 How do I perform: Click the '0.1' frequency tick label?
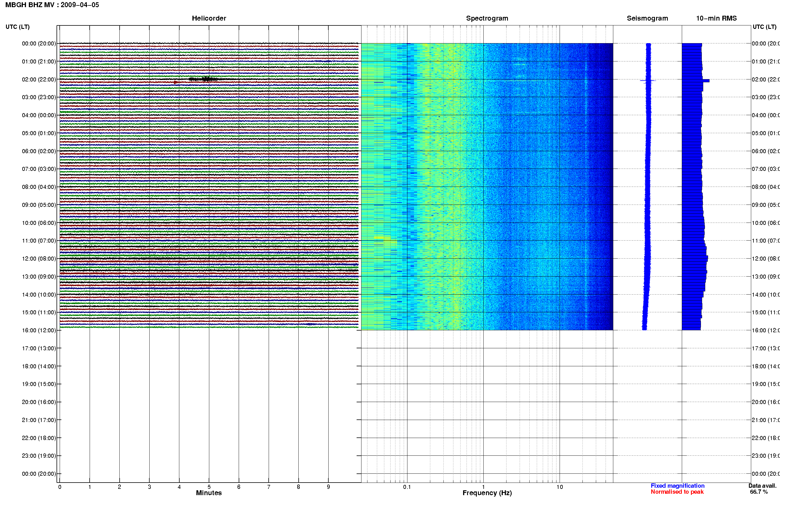click(x=407, y=487)
